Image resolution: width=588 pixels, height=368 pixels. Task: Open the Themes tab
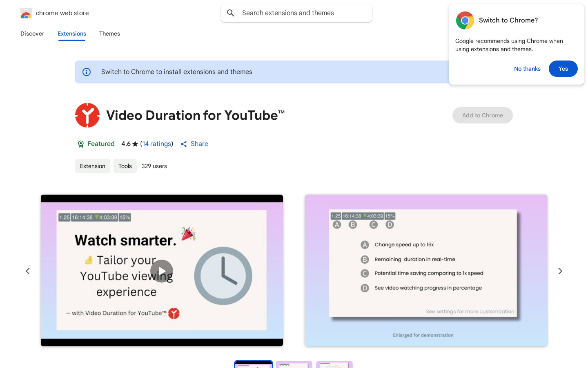[x=109, y=34]
